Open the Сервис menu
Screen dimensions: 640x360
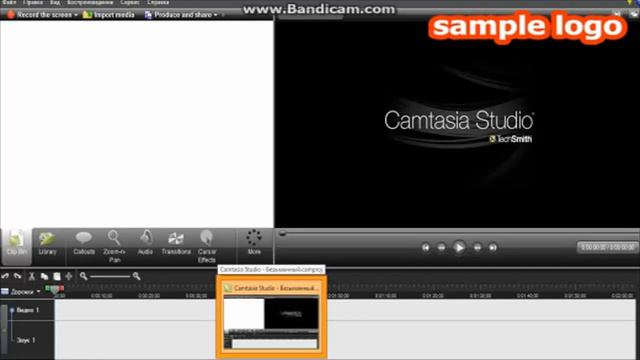[130, 2]
